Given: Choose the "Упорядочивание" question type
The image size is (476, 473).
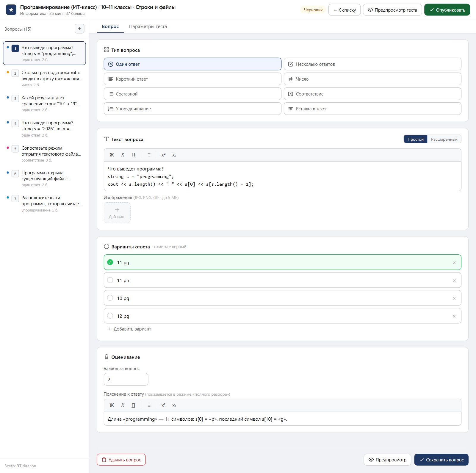Looking at the screenshot, I should [x=192, y=109].
